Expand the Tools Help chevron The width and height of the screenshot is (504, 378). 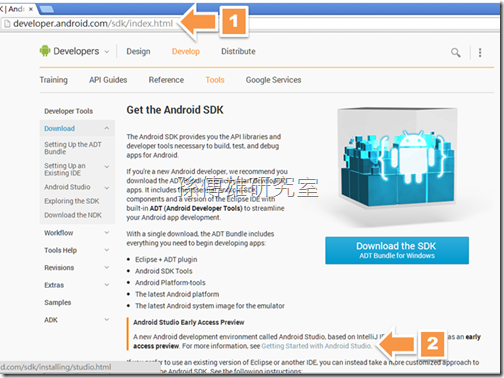click(107, 250)
